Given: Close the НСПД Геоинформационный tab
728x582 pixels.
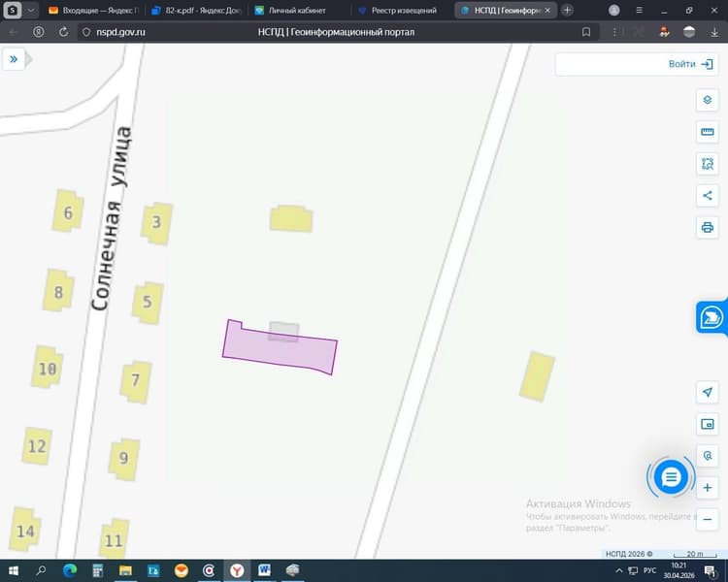Looking at the screenshot, I should (x=547, y=11).
